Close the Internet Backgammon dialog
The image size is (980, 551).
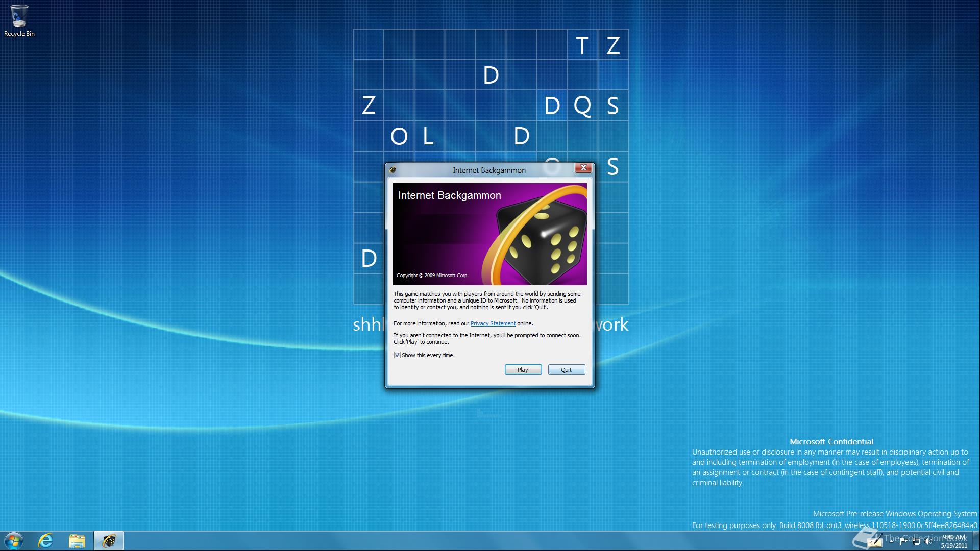pyautogui.click(x=583, y=168)
